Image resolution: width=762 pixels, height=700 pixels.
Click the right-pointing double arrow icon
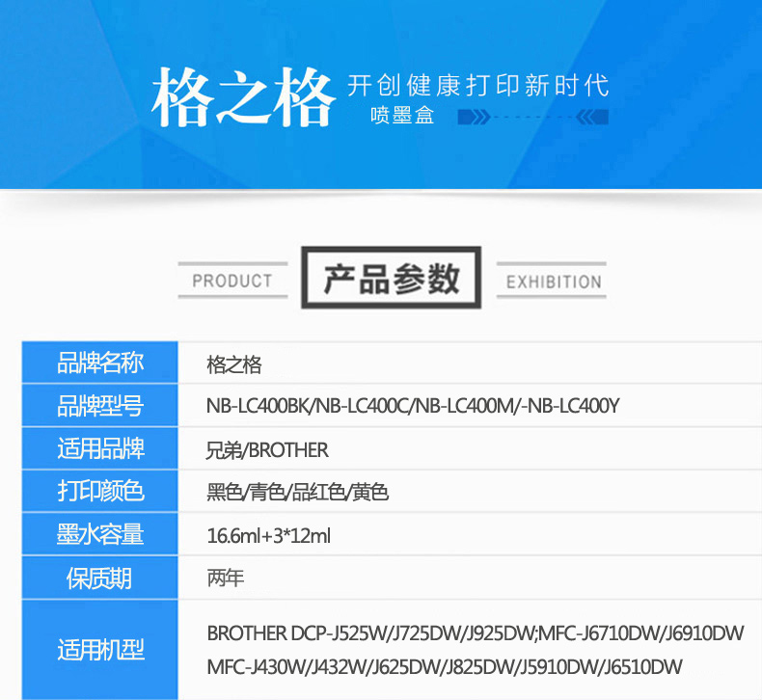click(x=474, y=117)
